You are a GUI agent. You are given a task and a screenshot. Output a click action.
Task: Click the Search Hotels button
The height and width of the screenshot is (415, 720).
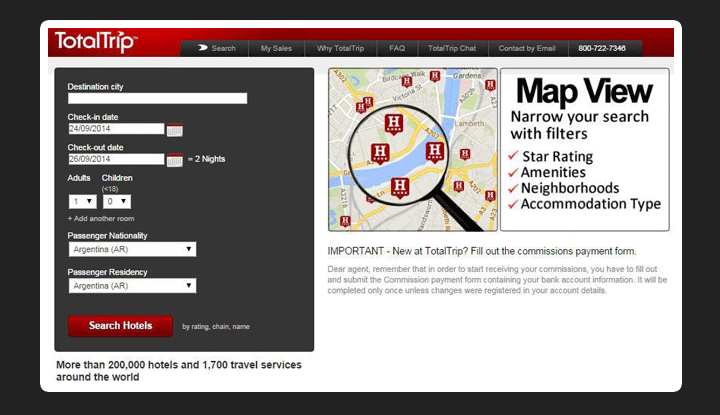click(x=120, y=326)
